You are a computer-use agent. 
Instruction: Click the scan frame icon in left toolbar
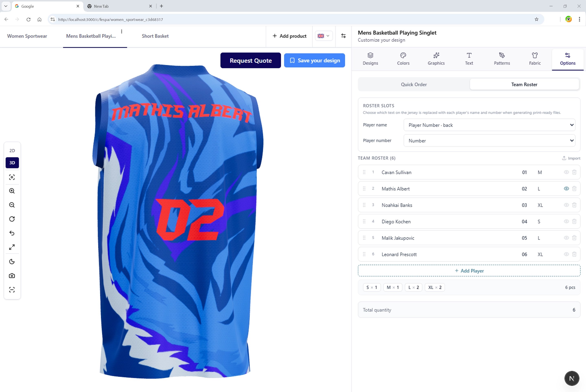pyautogui.click(x=12, y=290)
